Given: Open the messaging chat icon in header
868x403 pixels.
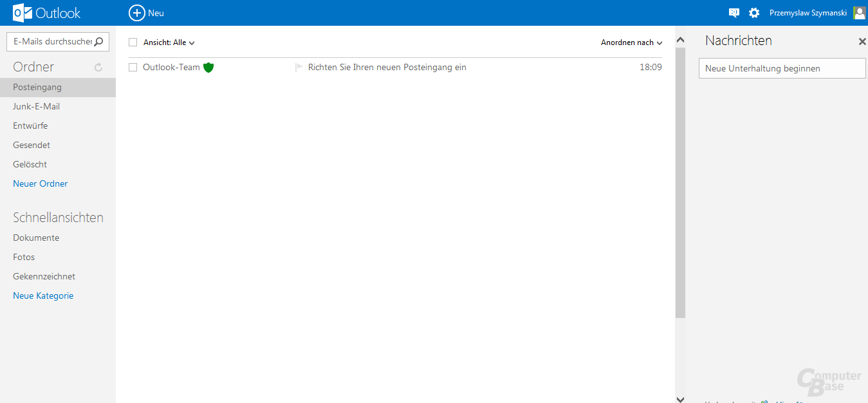Looking at the screenshot, I should [x=734, y=13].
